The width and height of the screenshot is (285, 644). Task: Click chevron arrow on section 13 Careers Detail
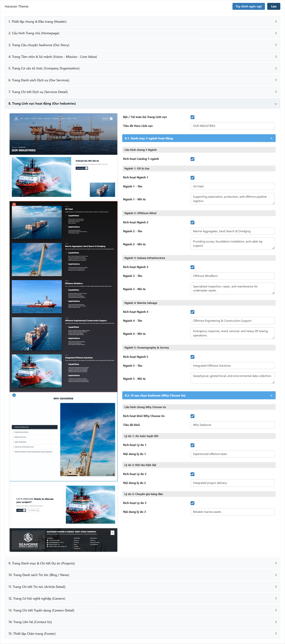click(276, 610)
